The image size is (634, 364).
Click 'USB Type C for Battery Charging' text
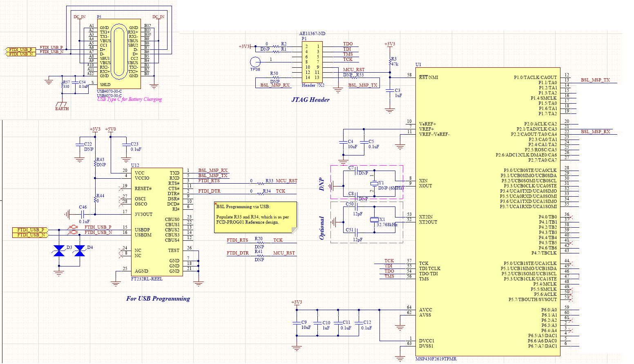click(x=129, y=99)
